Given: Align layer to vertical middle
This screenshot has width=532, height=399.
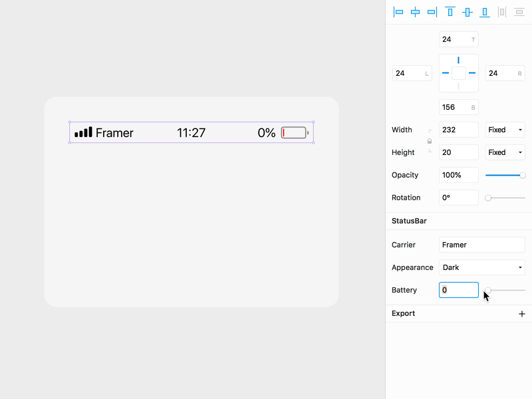Looking at the screenshot, I should tap(467, 12).
